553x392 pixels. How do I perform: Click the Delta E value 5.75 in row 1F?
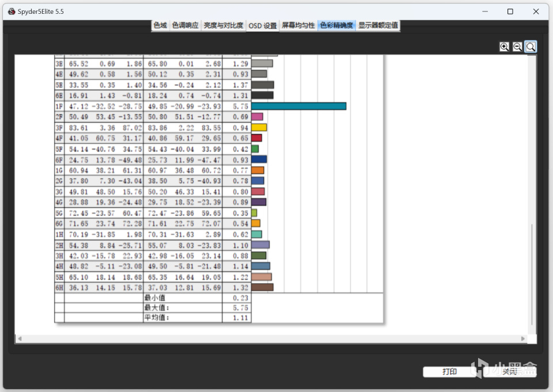pyautogui.click(x=241, y=106)
